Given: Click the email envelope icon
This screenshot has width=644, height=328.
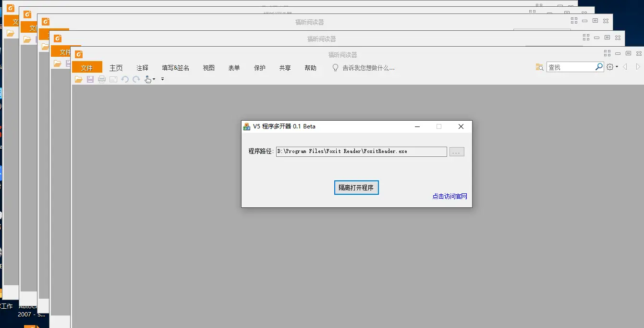Looking at the screenshot, I should tap(113, 79).
